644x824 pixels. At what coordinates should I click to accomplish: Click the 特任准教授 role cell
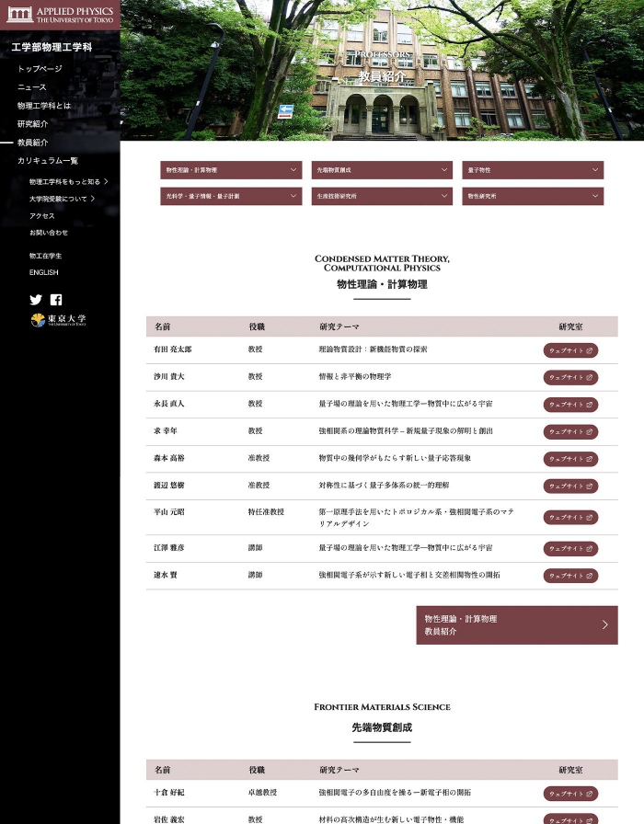click(266, 512)
